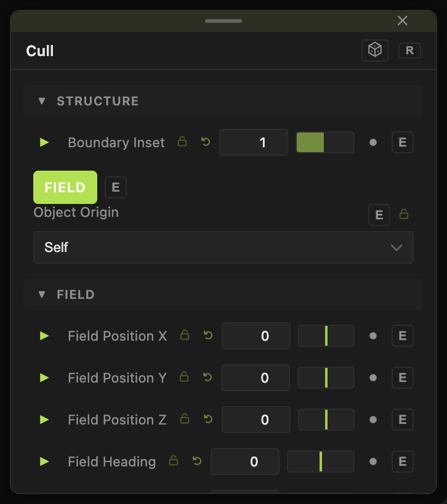The width and height of the screenshot is (447, 504).
Task: Click the E button next to FIELD
Action: (116, 187)
